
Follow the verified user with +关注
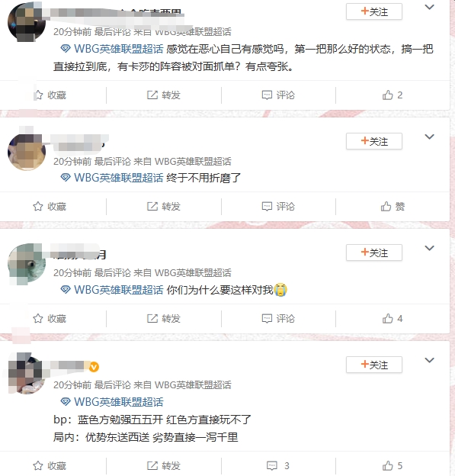point(374,365)
